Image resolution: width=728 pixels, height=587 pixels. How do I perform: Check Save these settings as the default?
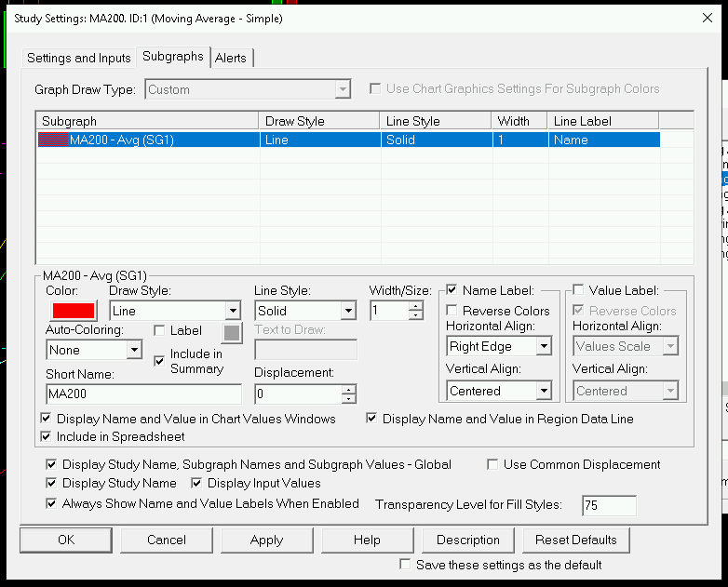pos(405,565)
